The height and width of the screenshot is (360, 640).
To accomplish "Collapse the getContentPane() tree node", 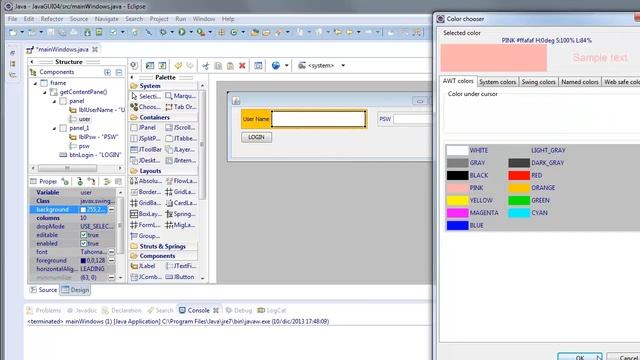I will [x=45, y=93].
